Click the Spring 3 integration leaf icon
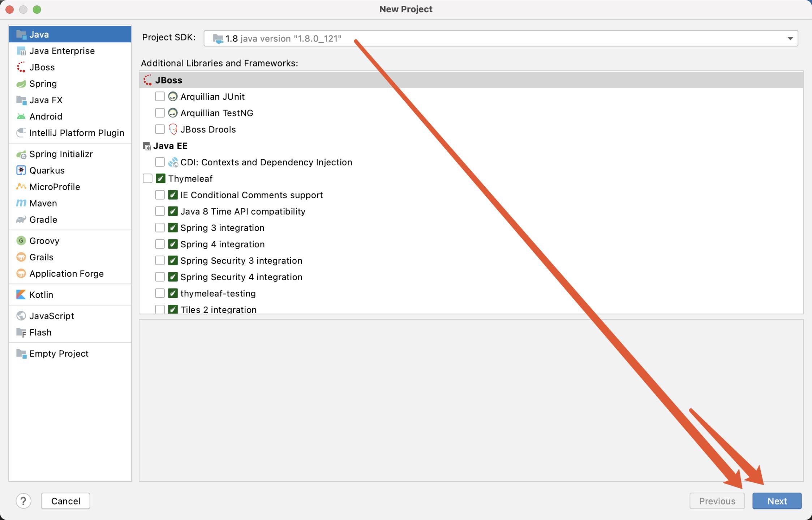 coord(173,228)
